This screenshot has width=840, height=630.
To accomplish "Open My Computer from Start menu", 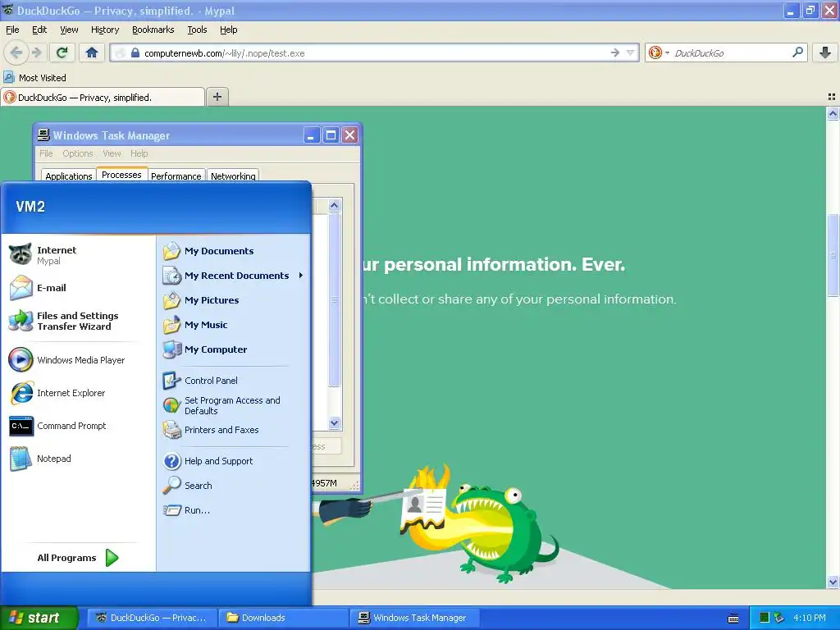I will coord(234,349).
